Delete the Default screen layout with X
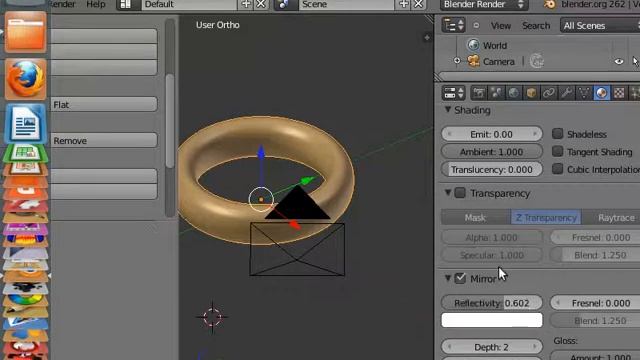Screen dimensions: 640x360 click(x=261, y=4)
